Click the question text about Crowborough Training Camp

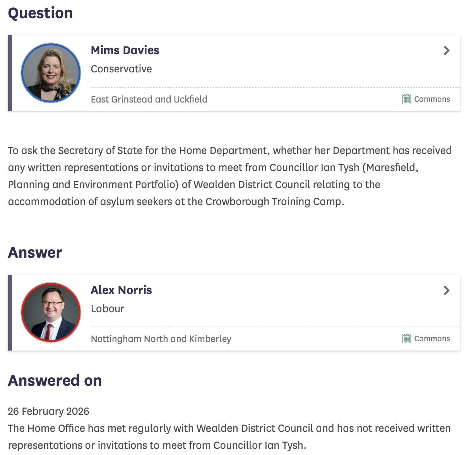[x=230, y=176]
